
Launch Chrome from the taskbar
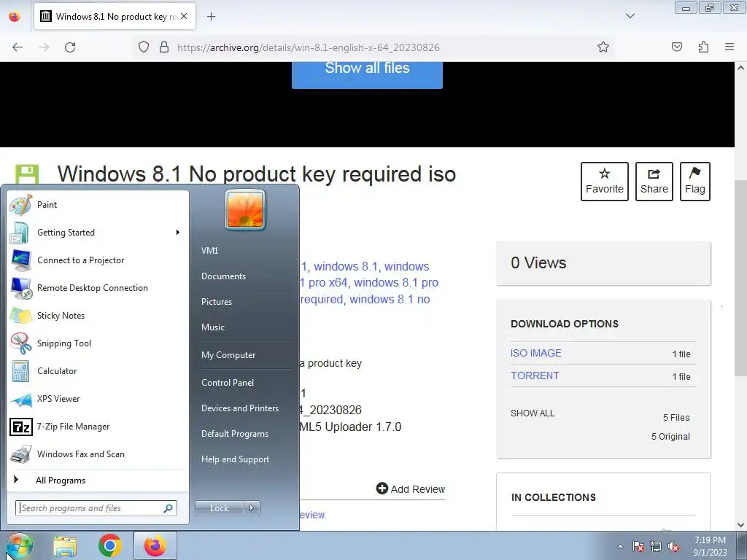click(x=110, y=545)
